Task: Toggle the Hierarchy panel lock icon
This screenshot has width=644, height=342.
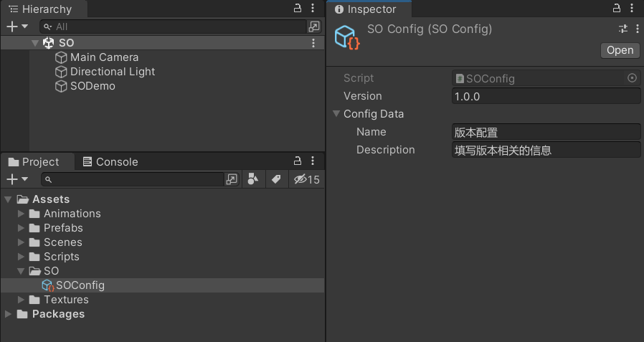Action: point(298,8)
